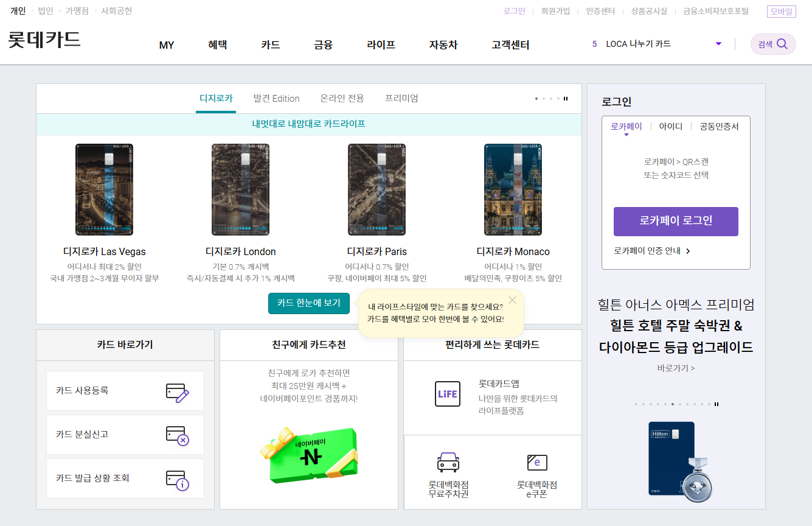This screenshot has height=526, width=812.
Task: Pause the Hilton banner slideshow
Action: 717,404
